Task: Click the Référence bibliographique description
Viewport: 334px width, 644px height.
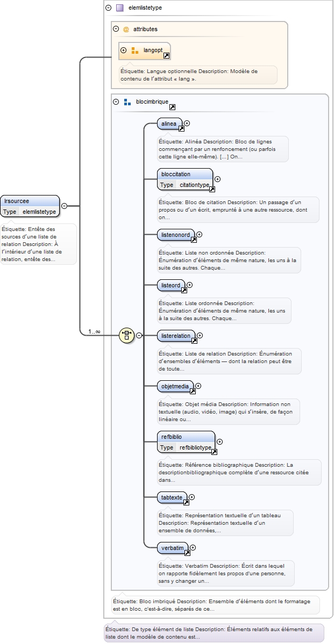Action: [x=239, y=472]
